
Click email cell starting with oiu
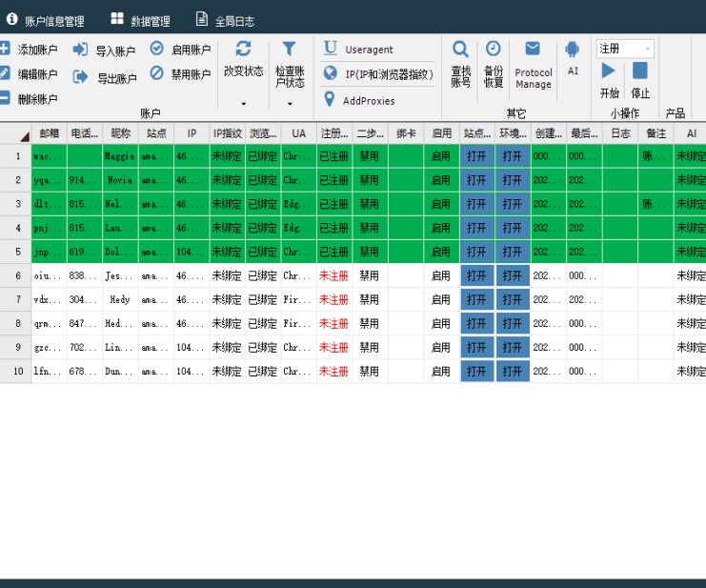49,275
